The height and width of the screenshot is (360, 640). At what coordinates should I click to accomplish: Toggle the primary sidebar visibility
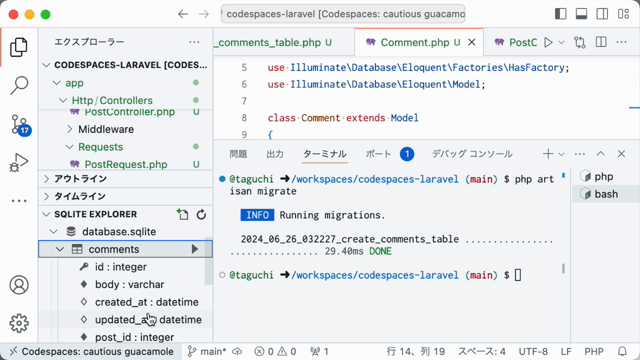[561, 14]
